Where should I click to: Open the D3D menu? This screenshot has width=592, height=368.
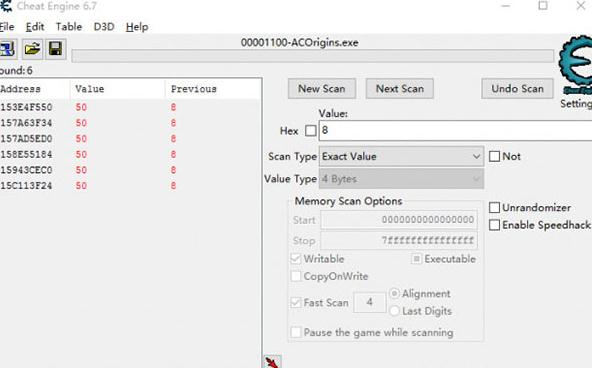coord(104,27)
